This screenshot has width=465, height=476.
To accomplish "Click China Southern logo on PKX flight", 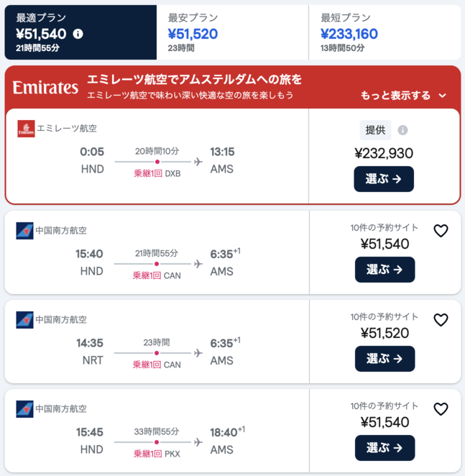I will pyautogui.click(x=24, y=409).
